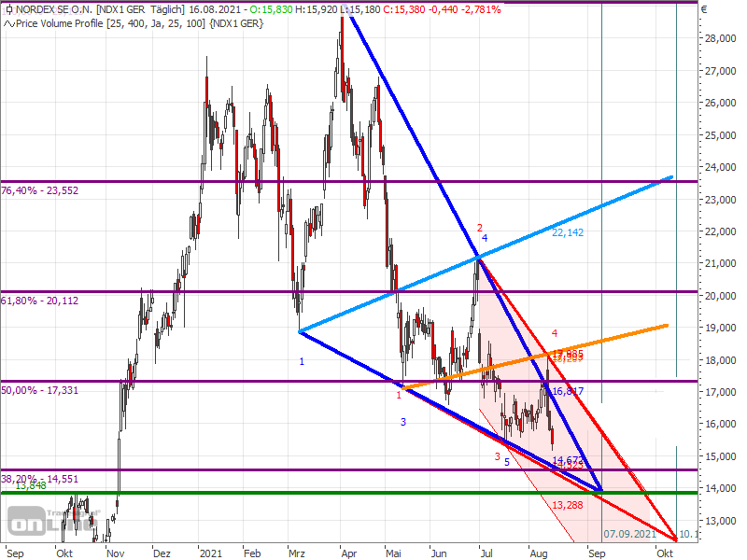This screenshot has width=747, height=560.
Task: Select the NORDEX SE O.N. title text
Action: click(54, 9)
